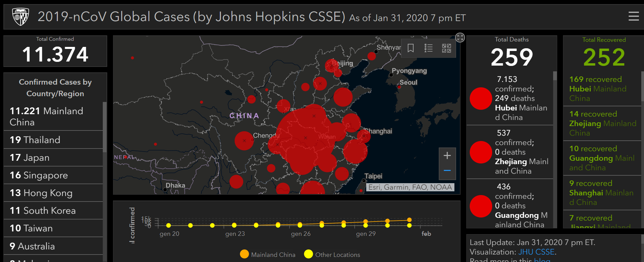Click the Guangdong red circle in deaths list
Screen dimensions: 644x262
point(481,206)
